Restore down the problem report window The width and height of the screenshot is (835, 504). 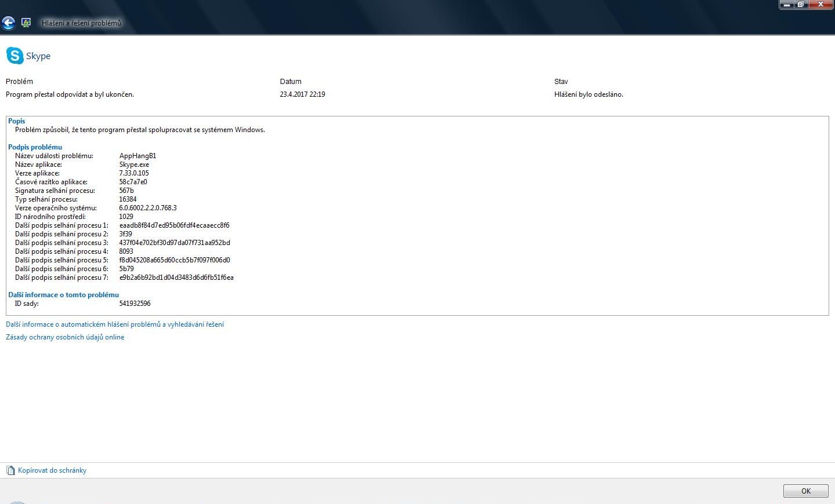[801, 5]
